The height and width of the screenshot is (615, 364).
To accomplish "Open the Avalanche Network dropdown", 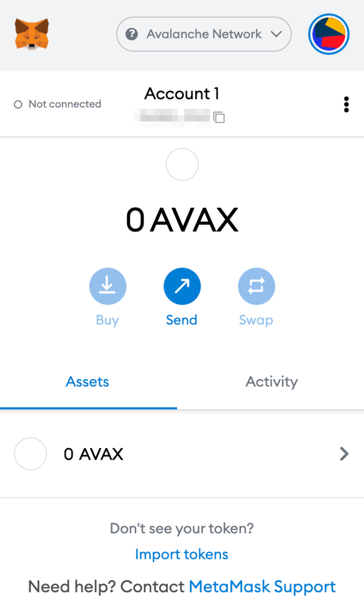I will tap(203, 34).
